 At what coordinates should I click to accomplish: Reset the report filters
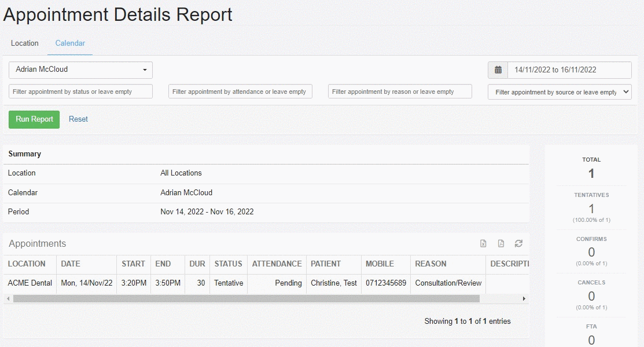click(78, 119)
